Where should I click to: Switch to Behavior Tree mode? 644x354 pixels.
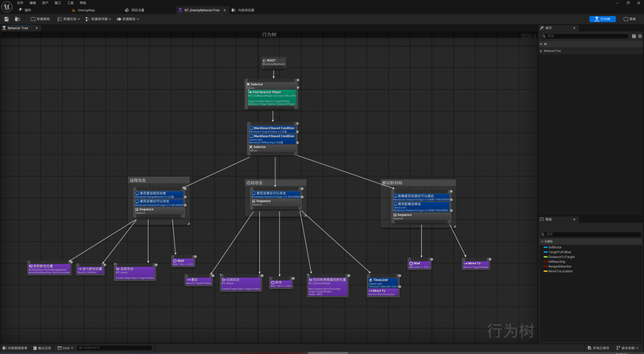click(x=601, y=19)
